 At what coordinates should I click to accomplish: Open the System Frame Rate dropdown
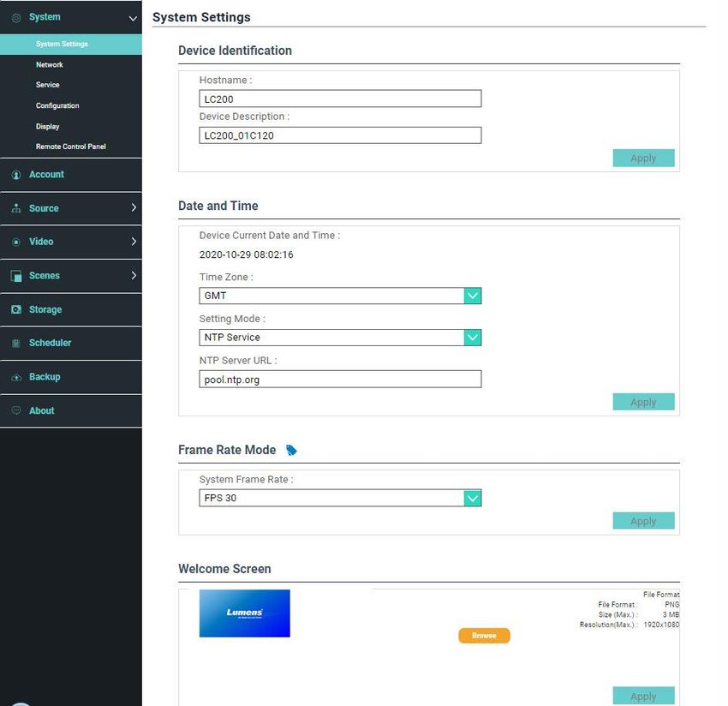pos(472,498)
